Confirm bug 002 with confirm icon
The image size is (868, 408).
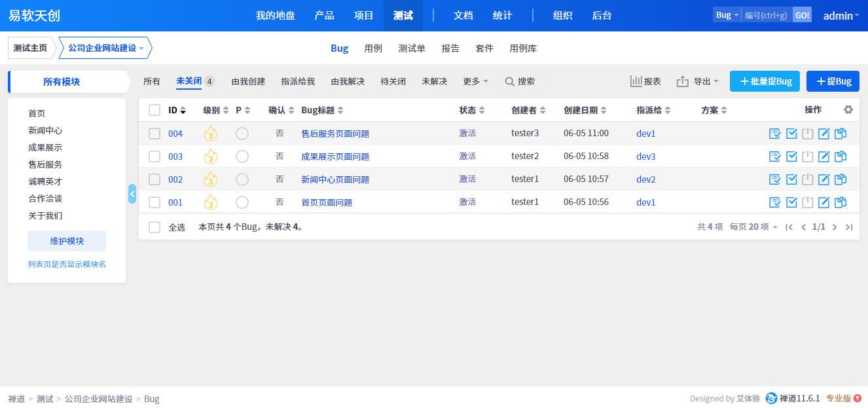[x=775, y=179]
